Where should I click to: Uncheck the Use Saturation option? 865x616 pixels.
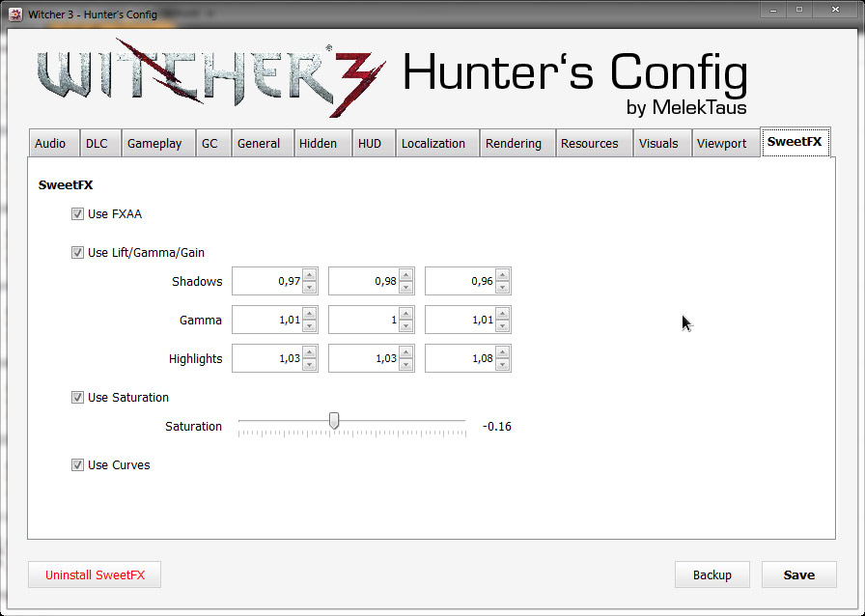tap(77, 398)
